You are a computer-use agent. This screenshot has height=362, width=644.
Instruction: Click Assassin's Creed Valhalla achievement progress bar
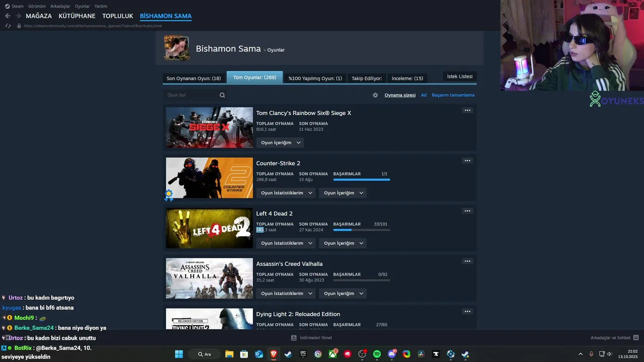362,280
